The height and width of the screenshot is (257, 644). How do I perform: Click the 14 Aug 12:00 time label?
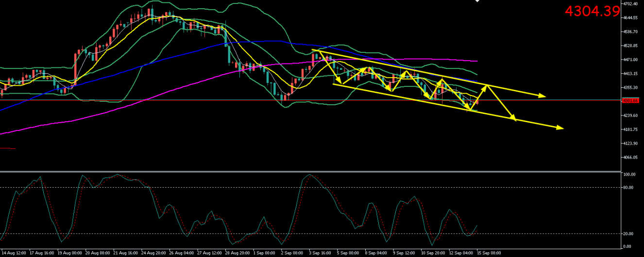14,253
